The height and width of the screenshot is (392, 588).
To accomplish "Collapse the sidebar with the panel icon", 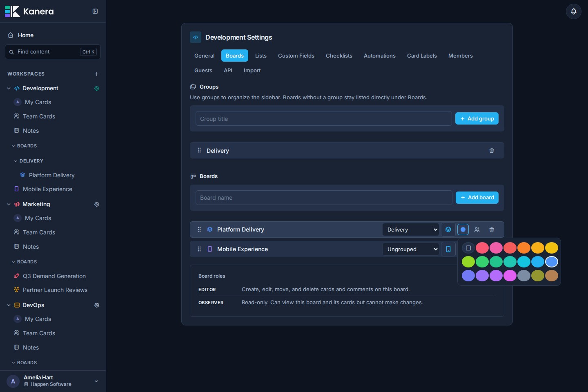I will pos(95,11).
